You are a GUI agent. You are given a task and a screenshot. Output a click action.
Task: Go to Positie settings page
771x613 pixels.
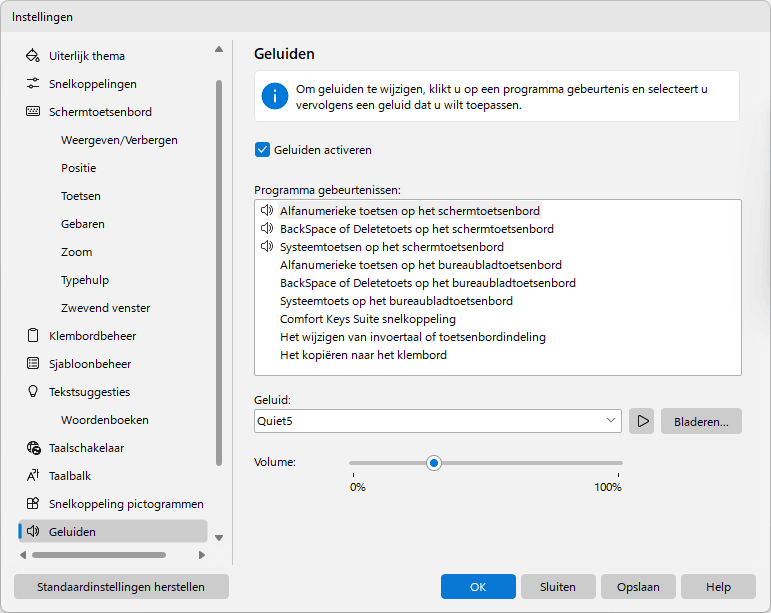click(x=79, y=168)
